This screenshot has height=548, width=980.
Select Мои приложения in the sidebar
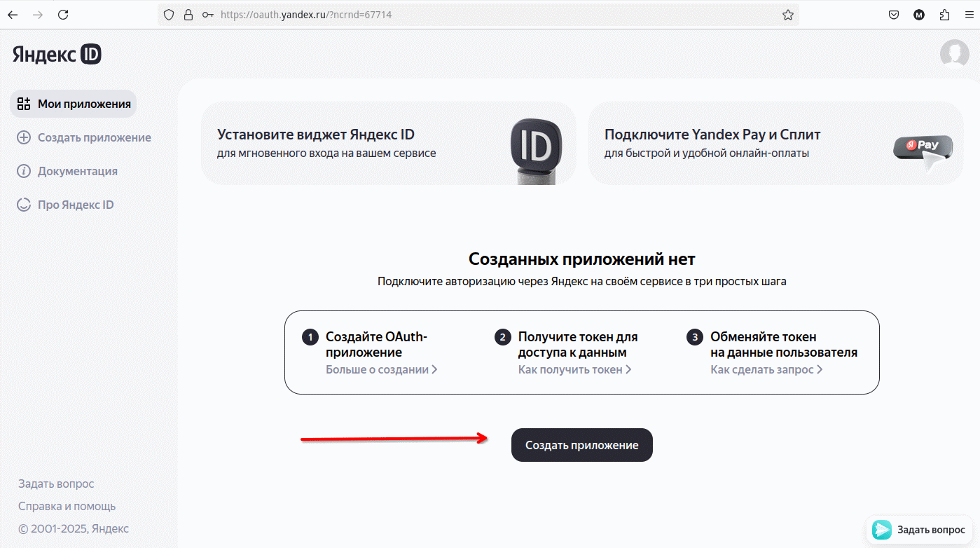click(74, 104)
